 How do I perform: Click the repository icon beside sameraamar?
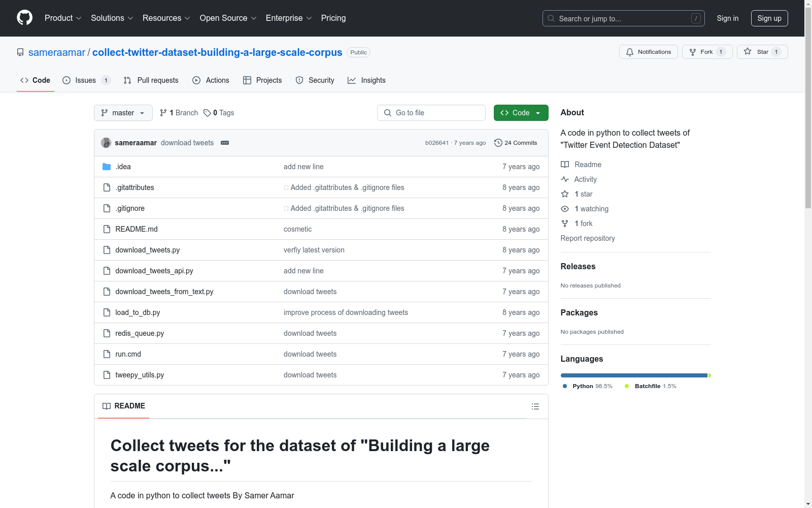[20, 52]
